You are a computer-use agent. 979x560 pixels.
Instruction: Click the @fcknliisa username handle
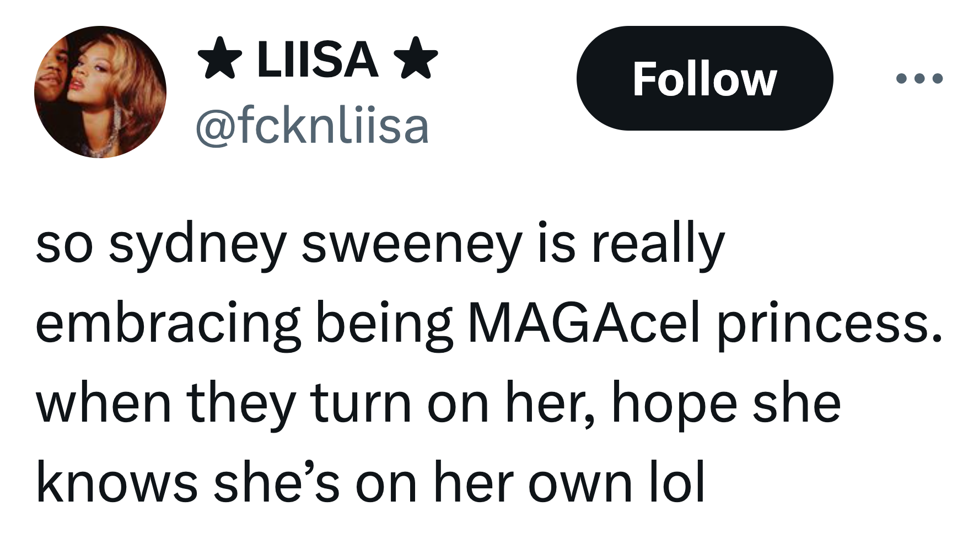[312, 126]
